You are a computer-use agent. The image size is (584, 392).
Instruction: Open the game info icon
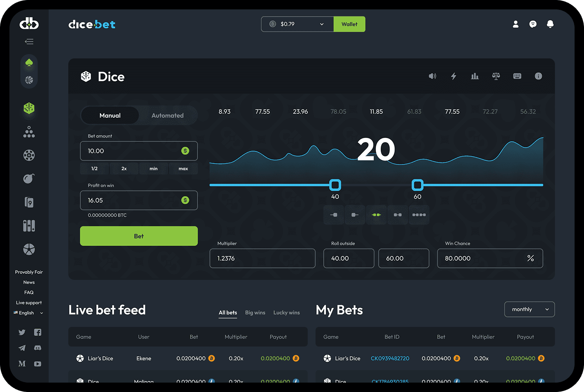[538, 76]
